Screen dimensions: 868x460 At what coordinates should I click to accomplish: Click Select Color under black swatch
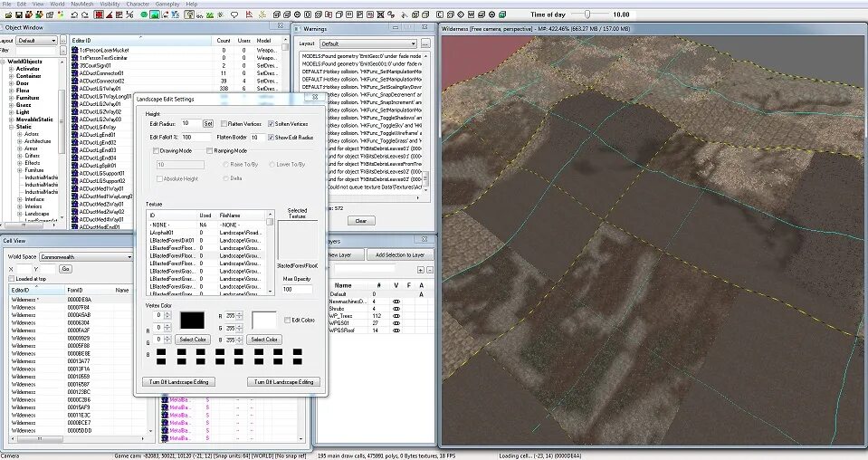193,340
